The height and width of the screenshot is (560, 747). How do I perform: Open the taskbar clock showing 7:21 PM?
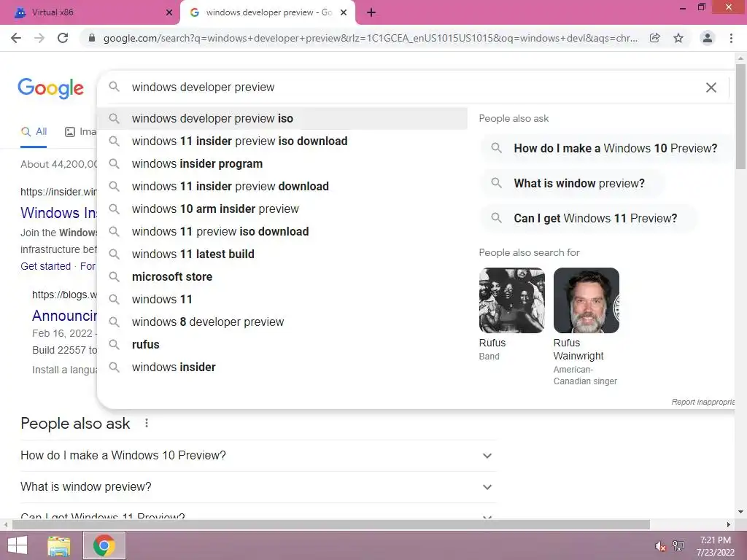click(715, 546)
